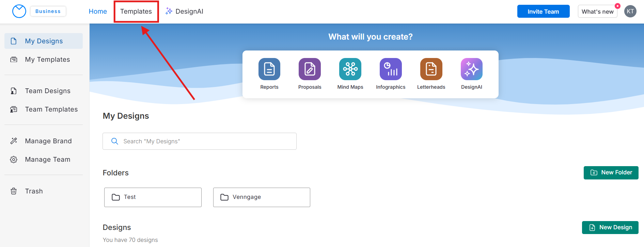The height and width of the screenshot is (247, 644).
Task: Click the Search My Designs field
Action: pyautogui.click(x=200, y=141)
